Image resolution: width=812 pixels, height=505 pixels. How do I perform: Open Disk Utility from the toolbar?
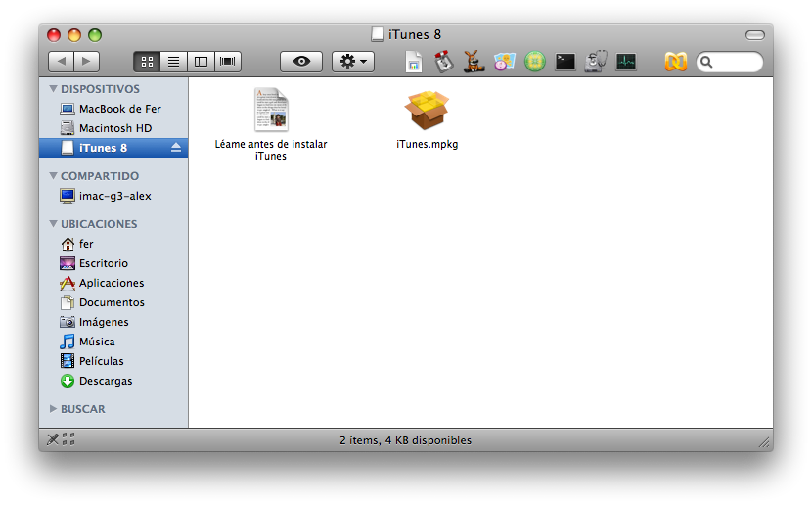point(596,61)
